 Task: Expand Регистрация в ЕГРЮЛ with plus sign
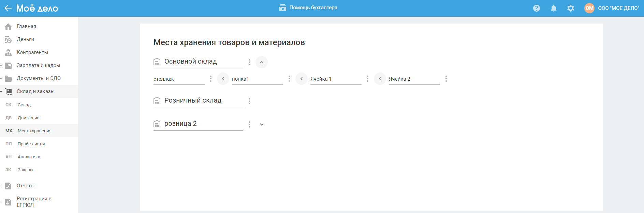pyautogui.click(x=1, y=202)
